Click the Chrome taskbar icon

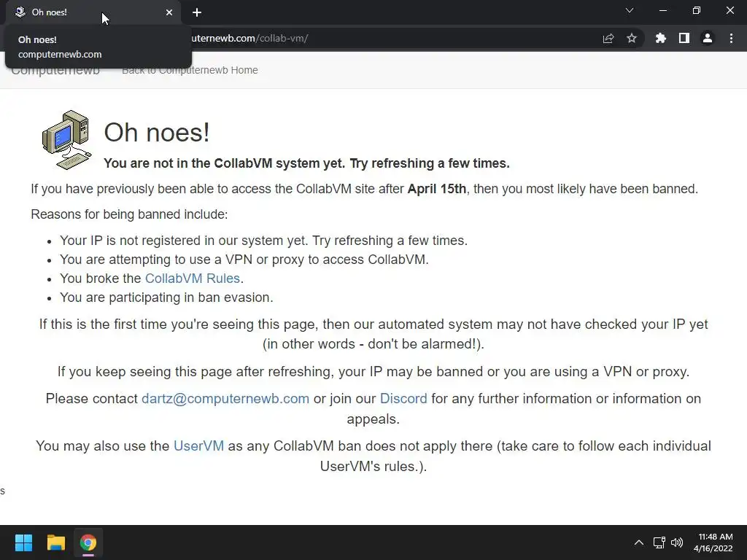pyautogui.click(x=88, y=542)
